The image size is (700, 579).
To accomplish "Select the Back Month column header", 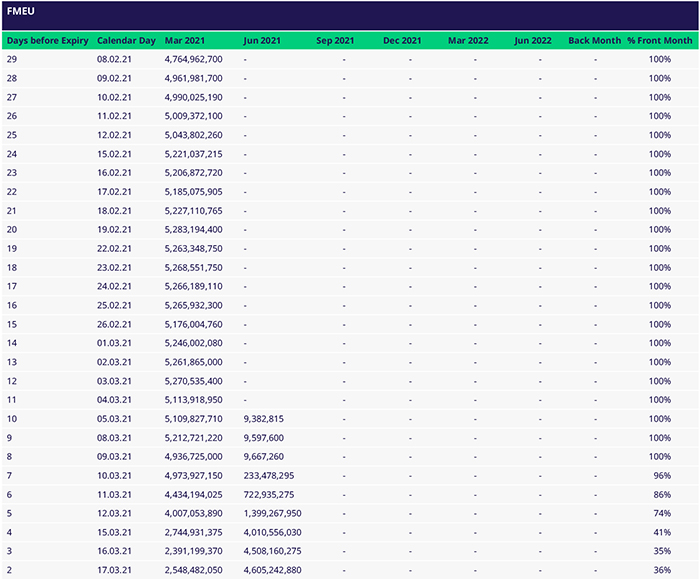I will pos(594,41).
